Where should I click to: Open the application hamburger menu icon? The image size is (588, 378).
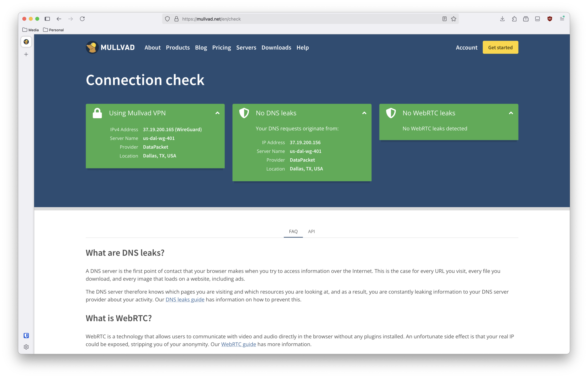coord(562,19)
